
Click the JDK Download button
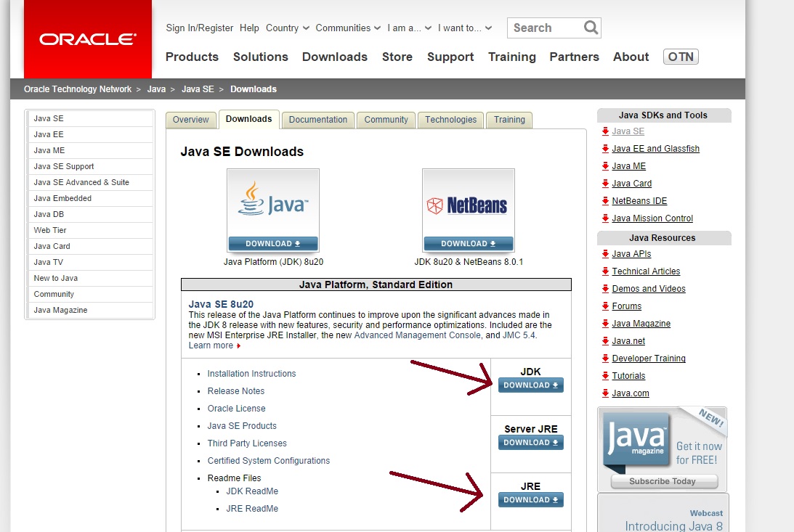click(531, 385)
